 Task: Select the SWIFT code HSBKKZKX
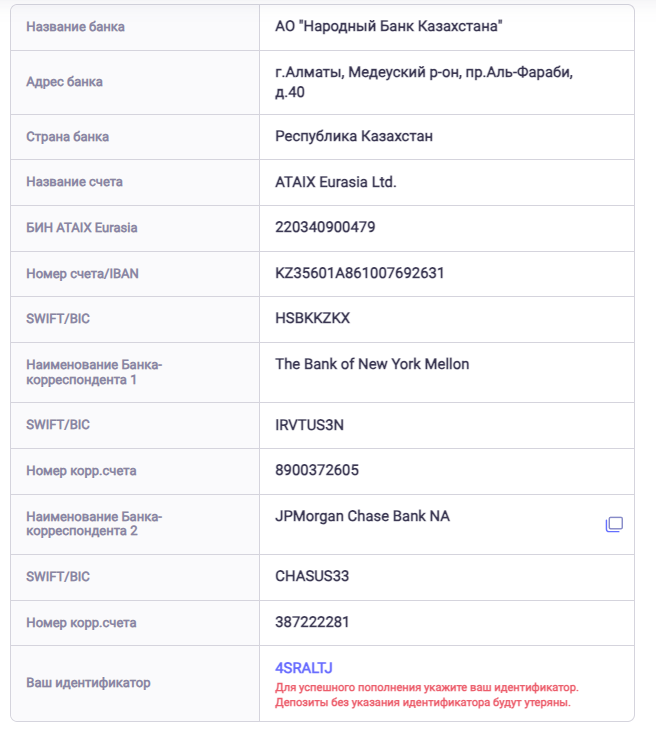tap(312, 318)
